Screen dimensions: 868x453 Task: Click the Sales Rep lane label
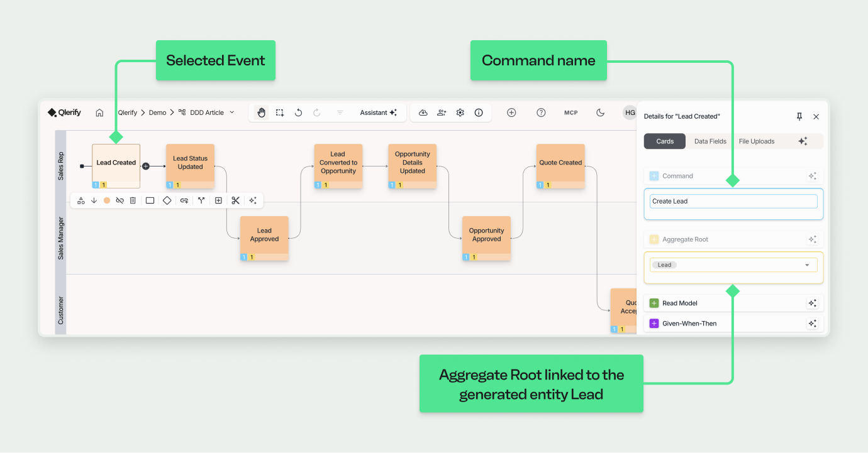coord(60,166)
